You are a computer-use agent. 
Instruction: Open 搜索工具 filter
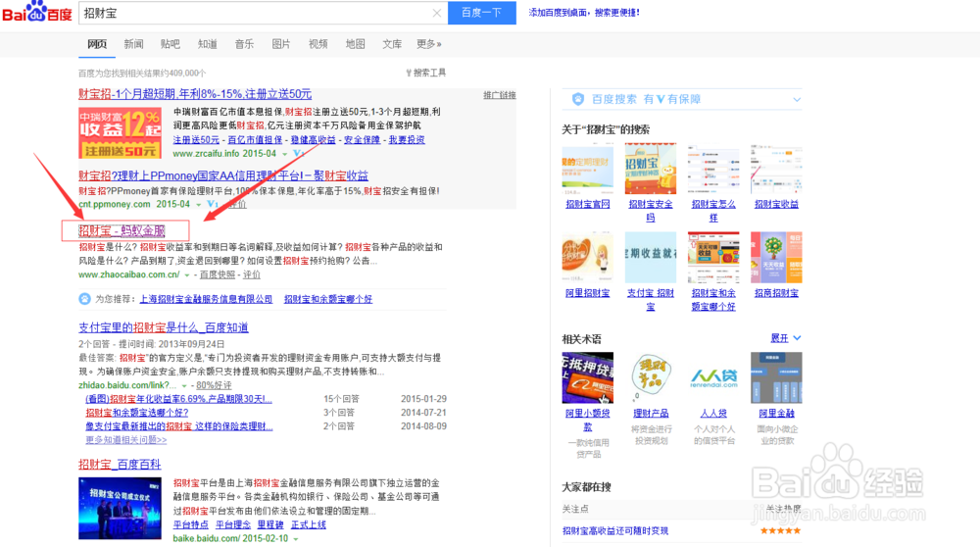tap(426, 73)
